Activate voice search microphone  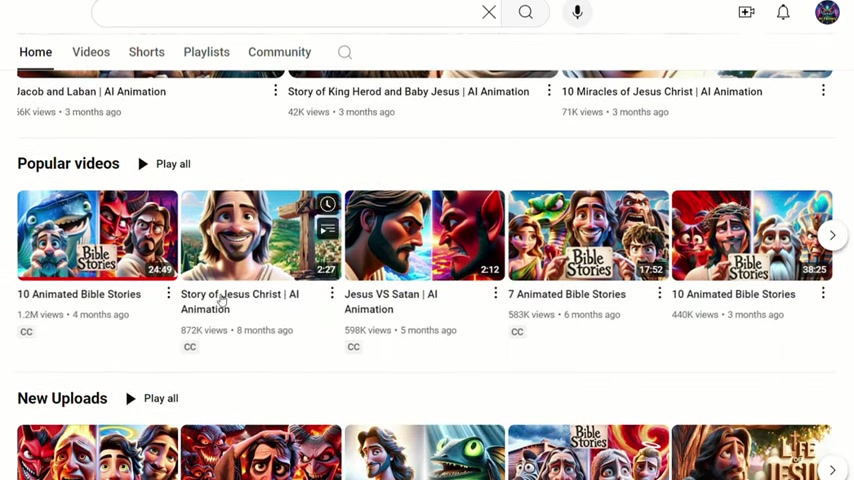tap(577, 12)
